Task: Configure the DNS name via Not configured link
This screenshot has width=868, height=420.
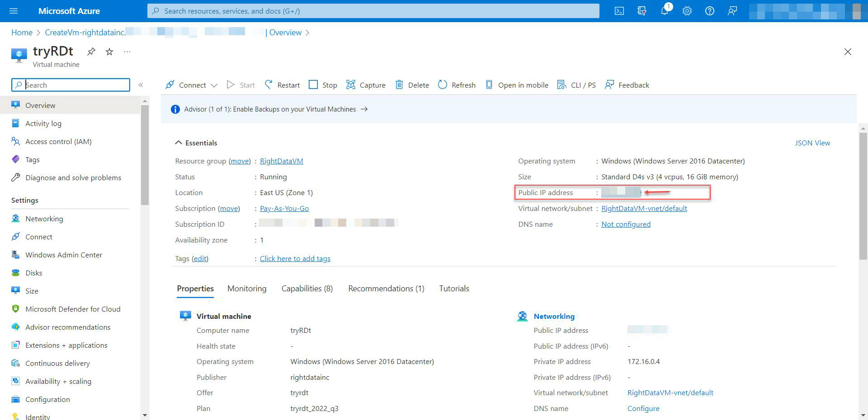Action: click(x=626, y=224)
